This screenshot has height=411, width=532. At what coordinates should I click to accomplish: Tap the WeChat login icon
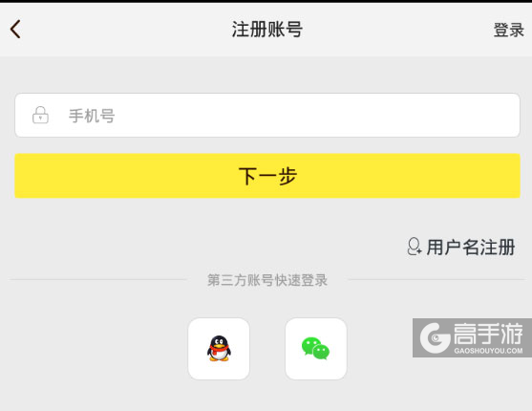(x=315, y=349)
